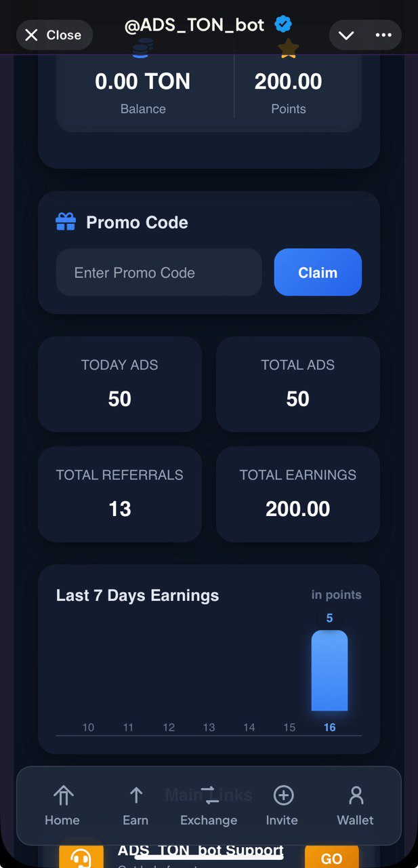Focus the Enter Promo Code field
418x868 pixels.
tap(159, 273)
